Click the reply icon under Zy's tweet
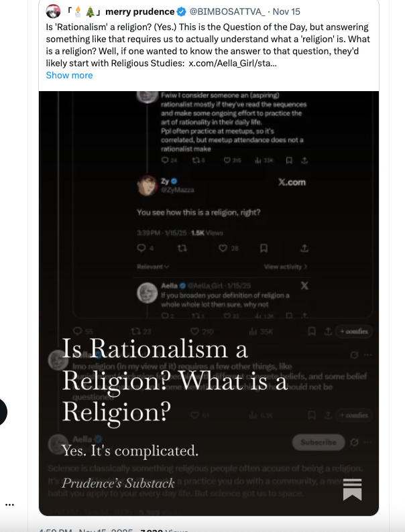Screen dimensions: 405x532 tap(141, 249)
